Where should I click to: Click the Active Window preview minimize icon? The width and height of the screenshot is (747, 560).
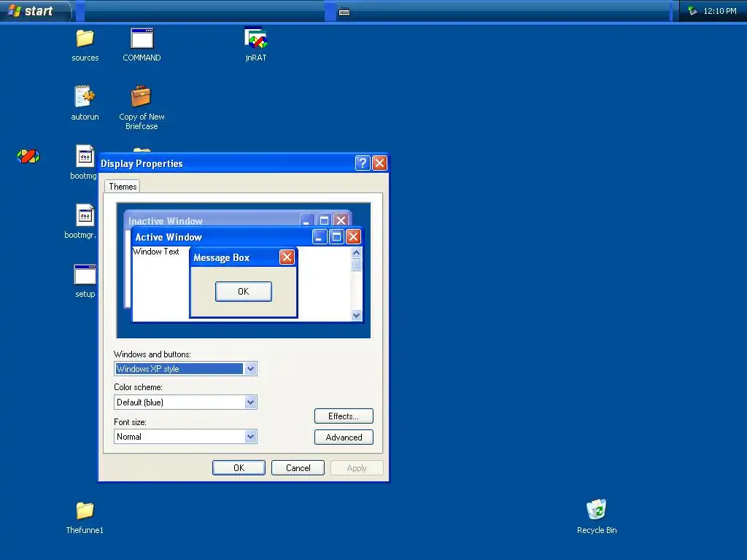click(320, 237)
